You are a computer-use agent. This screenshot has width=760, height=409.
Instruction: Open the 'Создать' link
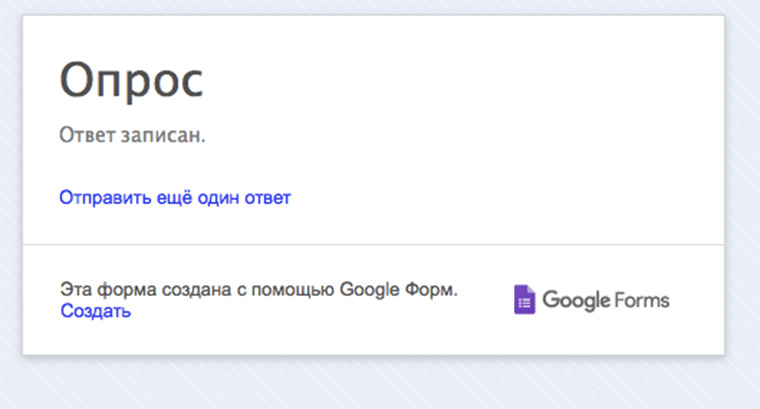(95, 311)
